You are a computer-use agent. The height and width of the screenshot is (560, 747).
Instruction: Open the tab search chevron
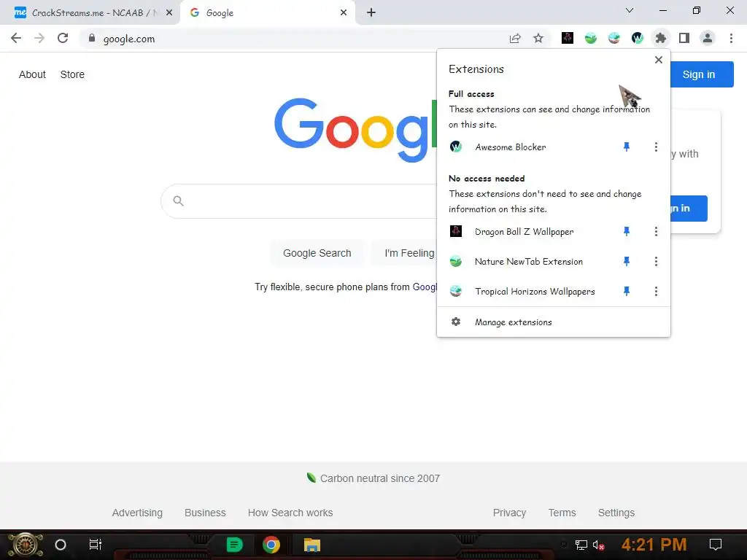coord(630,10)
